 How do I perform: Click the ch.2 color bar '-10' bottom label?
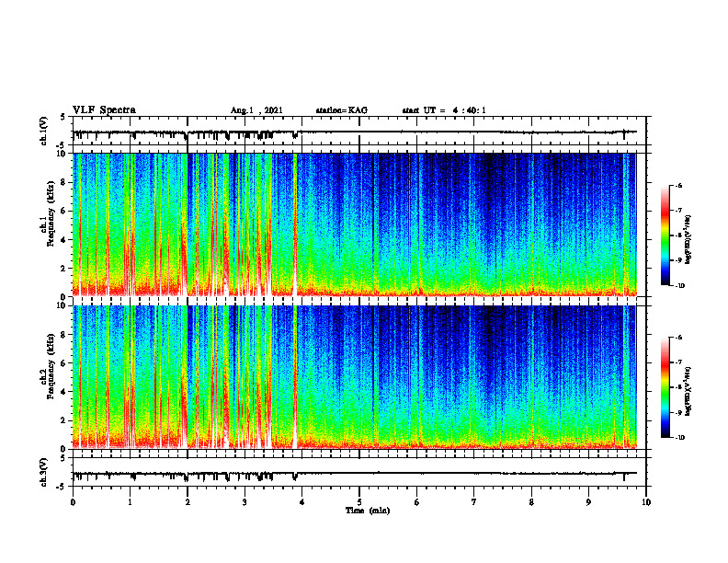[x=679, y=438]
